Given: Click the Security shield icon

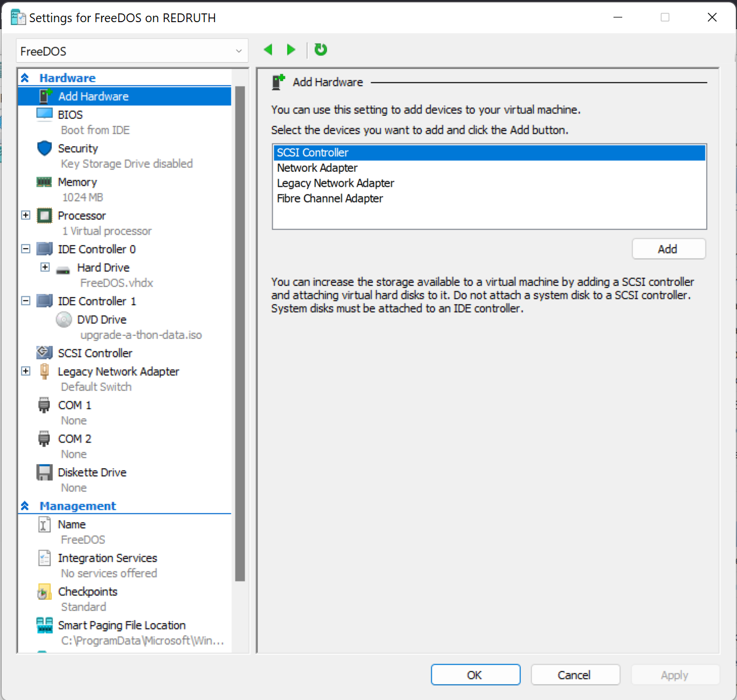Looking at the screenshot, I should point(44,149).
